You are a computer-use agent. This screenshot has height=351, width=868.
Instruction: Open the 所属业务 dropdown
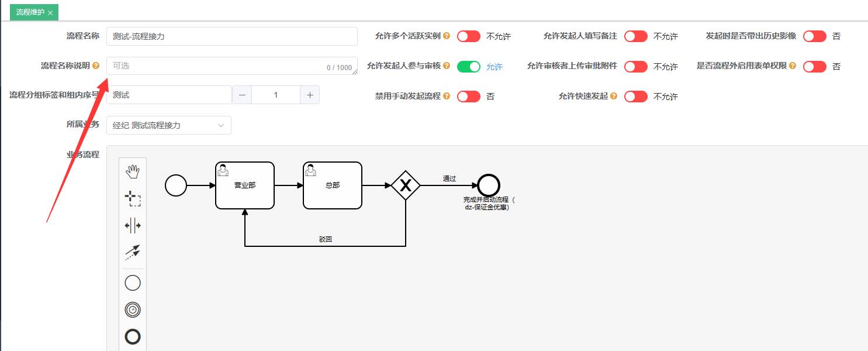pyautogui.click(x=169, y=125)
